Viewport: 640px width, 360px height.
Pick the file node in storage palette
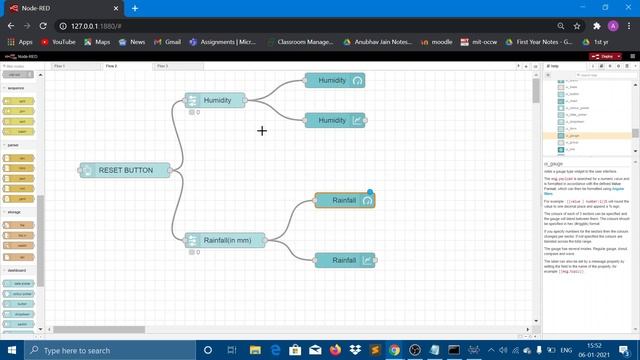coord(19,225)
